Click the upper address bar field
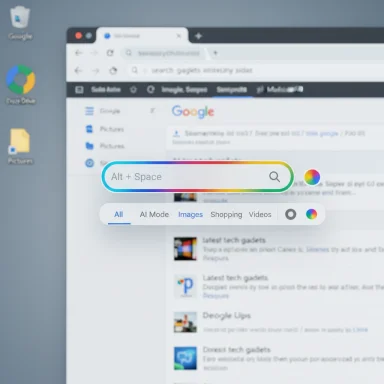The height and width of the screenshot is (384, 384). 163,53
